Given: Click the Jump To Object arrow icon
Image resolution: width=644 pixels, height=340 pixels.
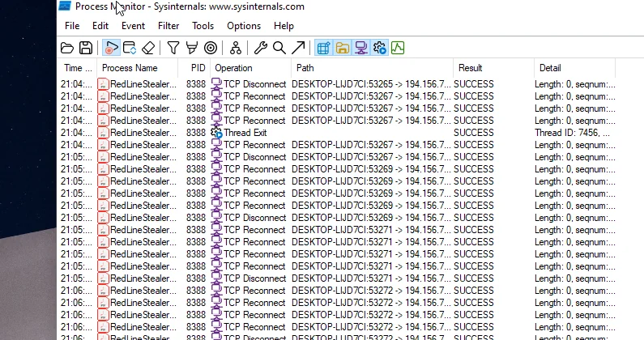Looking at the screenshot, I should pyautogui.click(x=298, y=48).
